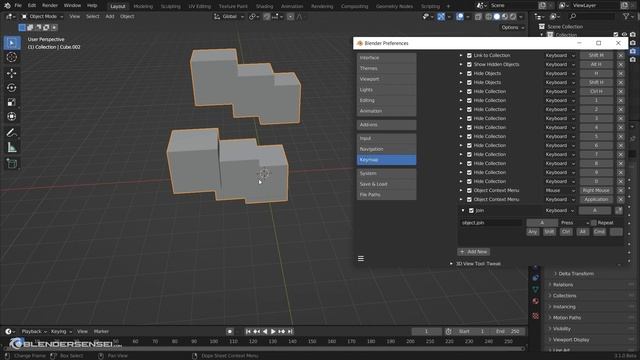Viewport: 640px width, 360px height.
Task: Jump to the timeline start frame
Action: click(248, 331)
